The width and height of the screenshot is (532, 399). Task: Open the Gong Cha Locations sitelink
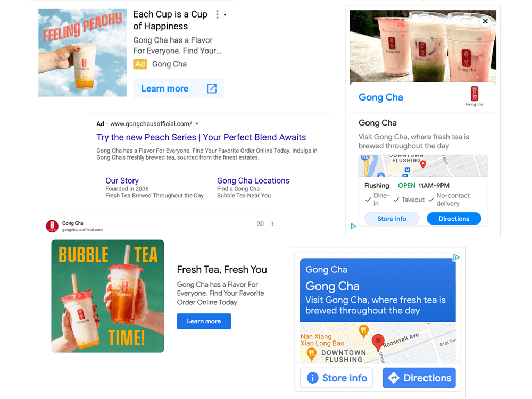[x=253, y=180]
